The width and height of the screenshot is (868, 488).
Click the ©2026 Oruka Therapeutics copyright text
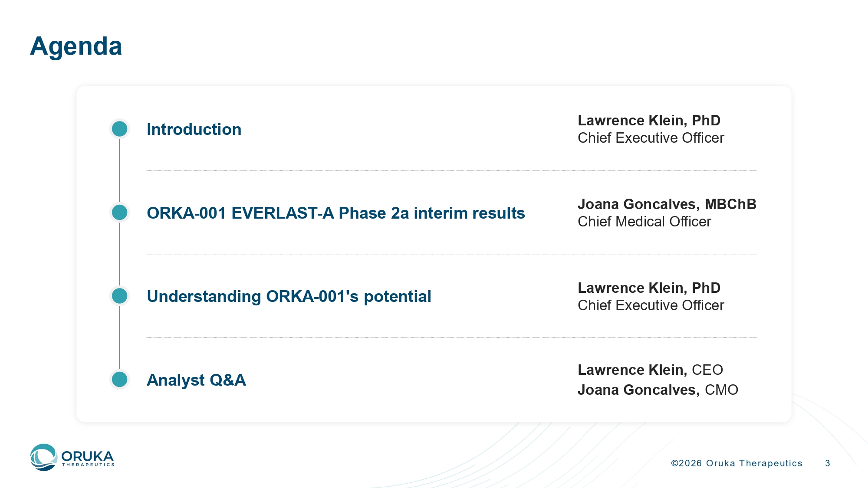(x=736, y=463)
